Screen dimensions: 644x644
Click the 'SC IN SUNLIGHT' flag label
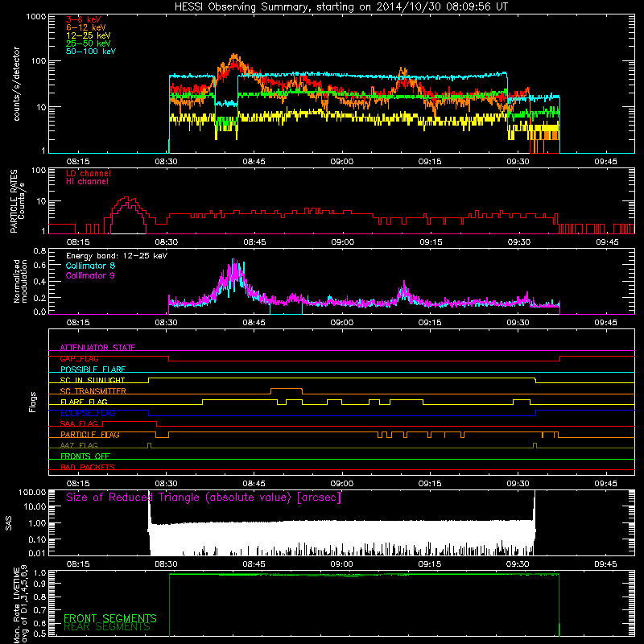point(93,380)
